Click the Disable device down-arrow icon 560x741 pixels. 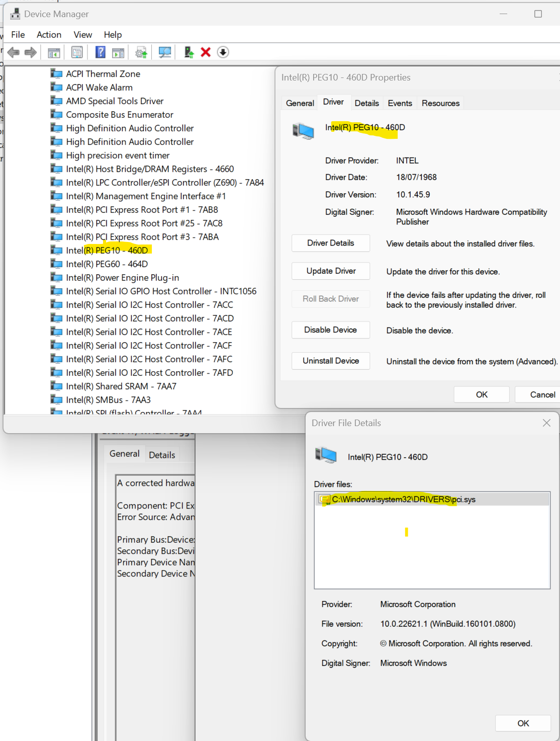[x=223, y=52]
